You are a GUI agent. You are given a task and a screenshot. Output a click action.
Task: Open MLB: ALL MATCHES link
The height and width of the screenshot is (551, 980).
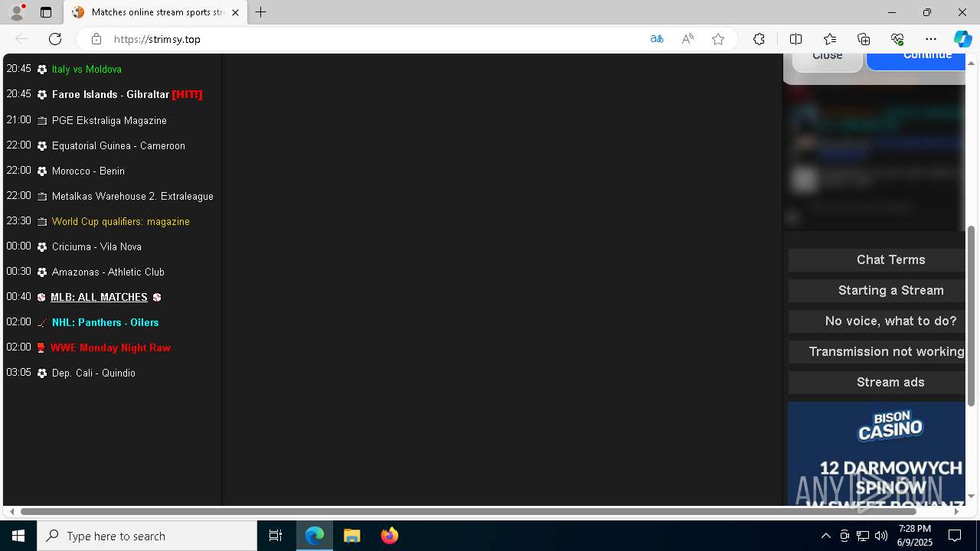99,297
